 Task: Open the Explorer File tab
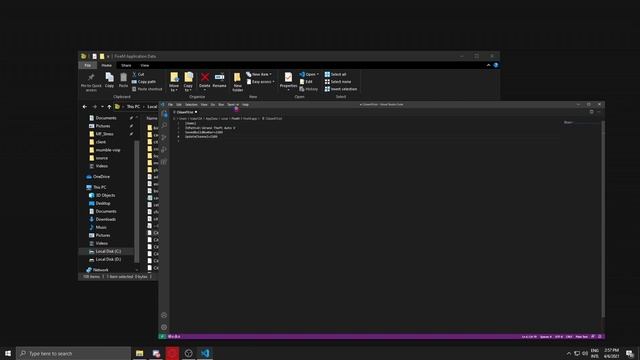(87, 65)
